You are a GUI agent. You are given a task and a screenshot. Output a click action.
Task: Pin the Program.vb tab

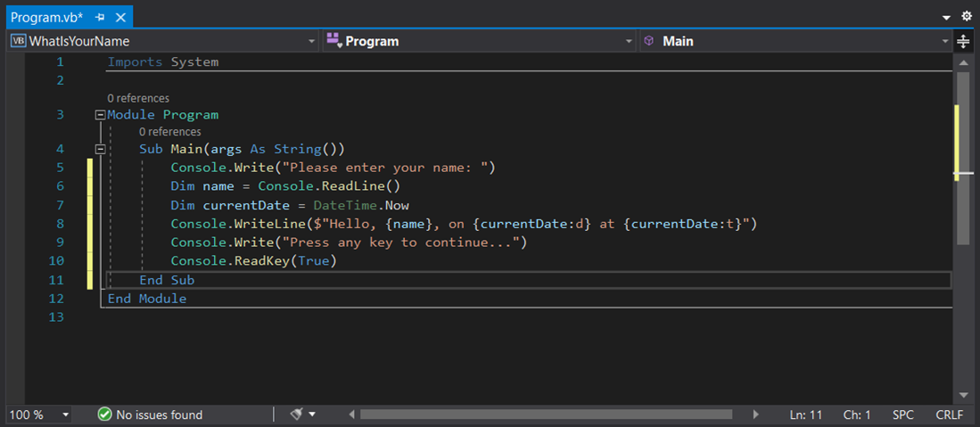pos(100,17)
